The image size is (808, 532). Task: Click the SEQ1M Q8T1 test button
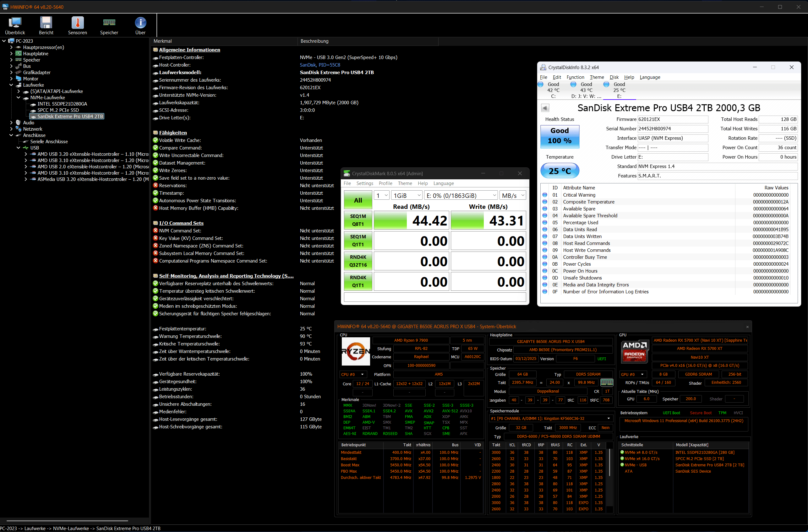point(358,220)
